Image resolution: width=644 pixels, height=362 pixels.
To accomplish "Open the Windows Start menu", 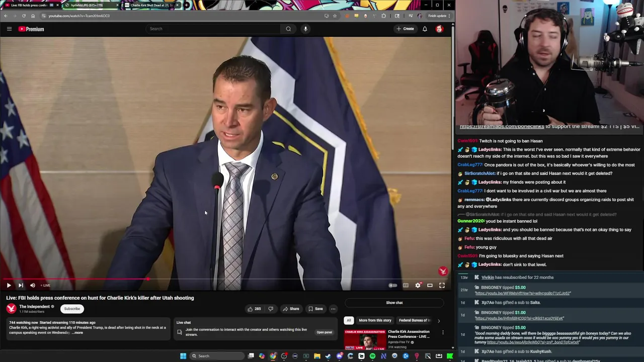I will [x=183, y=356].
